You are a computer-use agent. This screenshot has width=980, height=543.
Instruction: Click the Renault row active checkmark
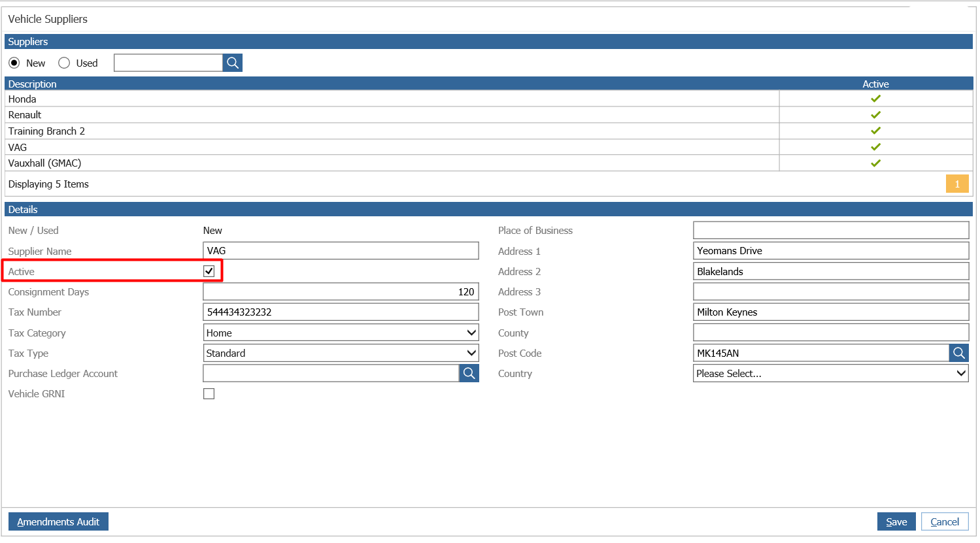875,115
